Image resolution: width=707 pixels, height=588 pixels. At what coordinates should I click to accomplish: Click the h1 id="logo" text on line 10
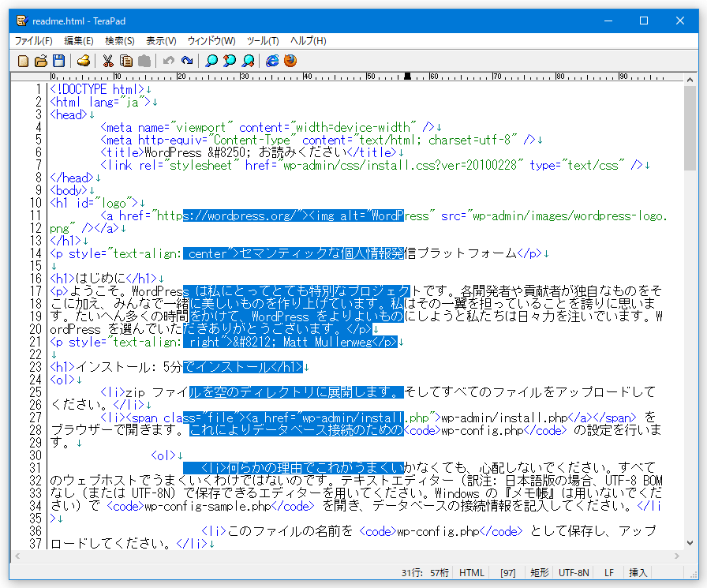point(94,203)
